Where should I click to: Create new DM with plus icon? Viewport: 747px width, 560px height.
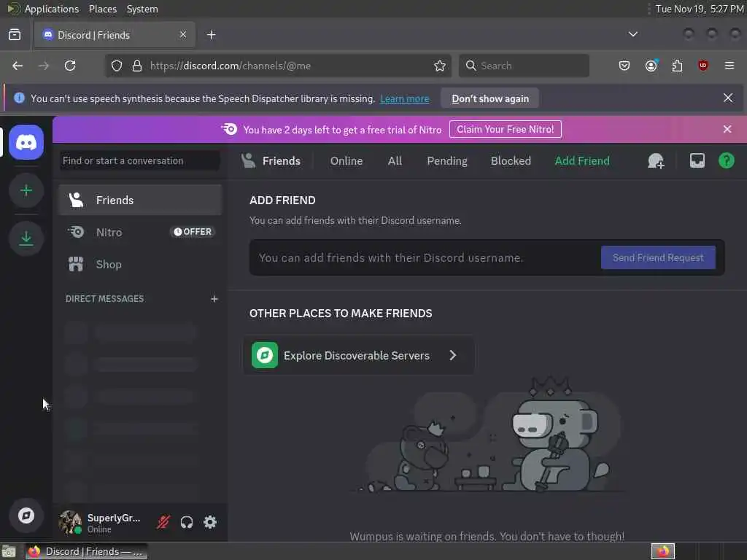pos(214,298)
